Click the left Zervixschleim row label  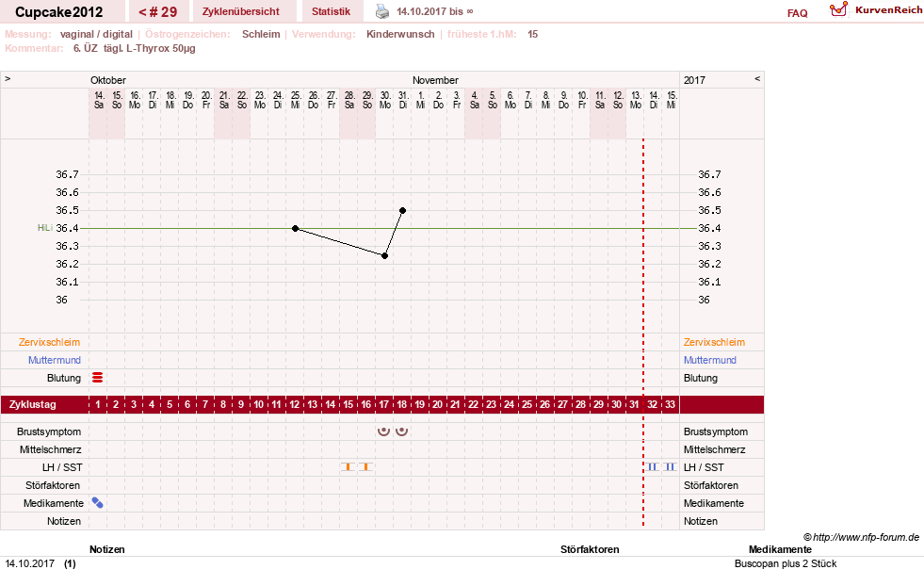click(50, 342)
